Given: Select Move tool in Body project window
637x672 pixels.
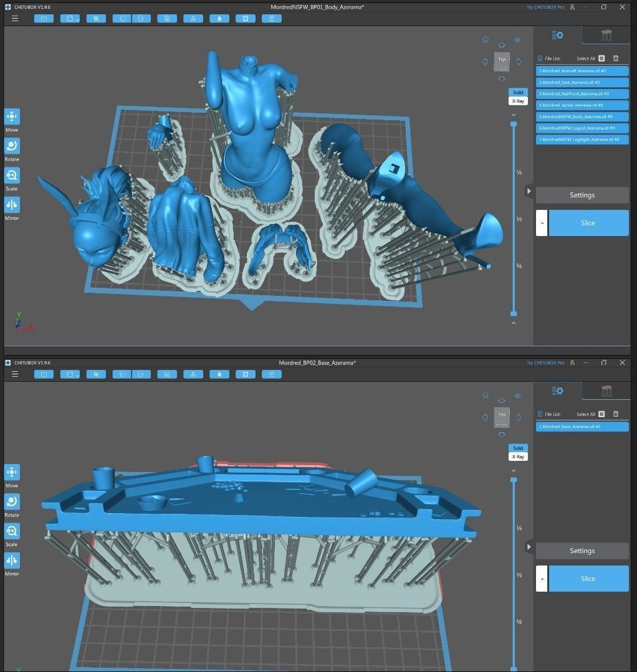Looking at the screenshot, I should pyautogui.click(x=12, y=116).
